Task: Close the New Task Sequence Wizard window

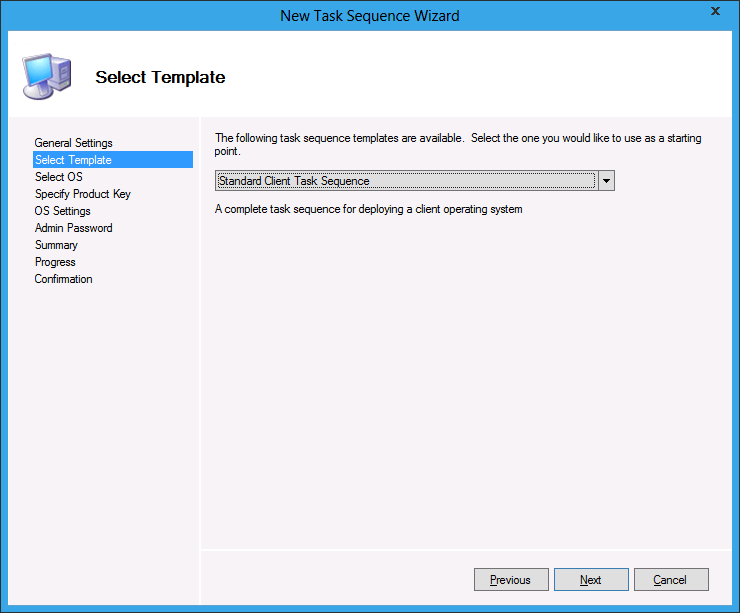Action: coord(715,12)
